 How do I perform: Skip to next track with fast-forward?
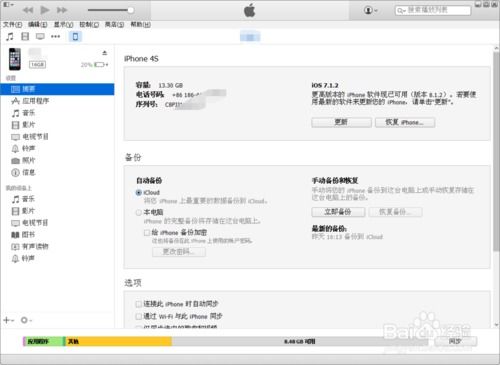coord(62,10)
